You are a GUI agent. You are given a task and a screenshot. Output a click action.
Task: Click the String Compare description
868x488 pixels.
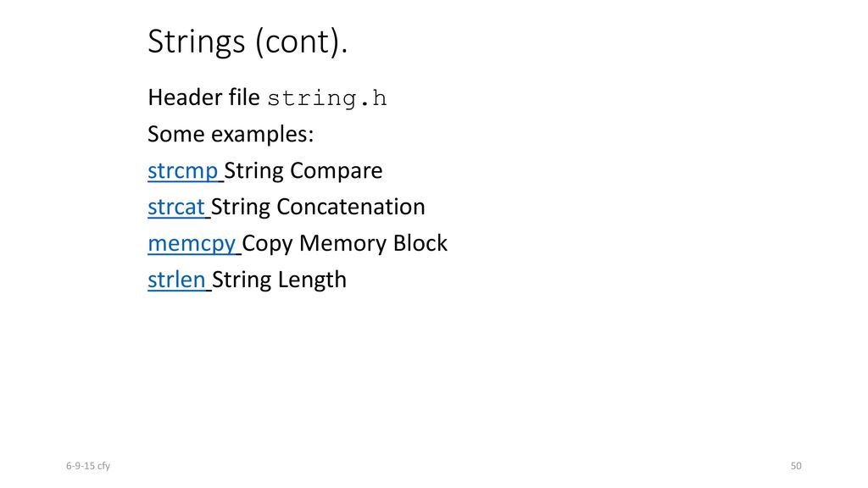303,171
